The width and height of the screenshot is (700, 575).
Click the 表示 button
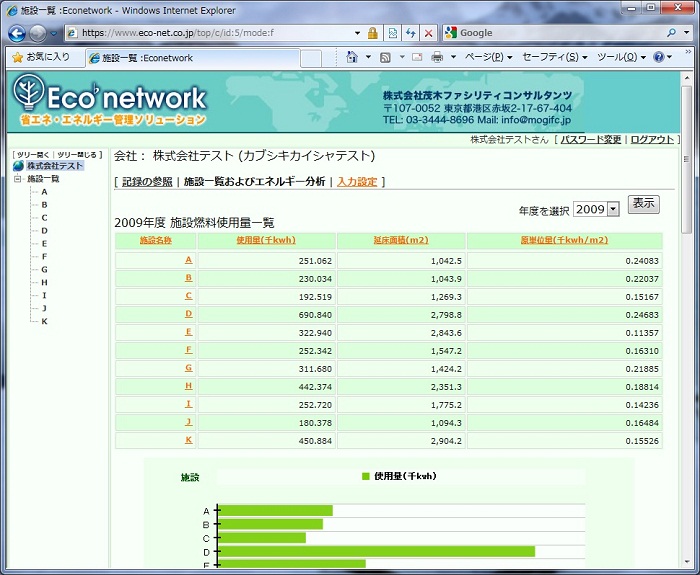643,204
